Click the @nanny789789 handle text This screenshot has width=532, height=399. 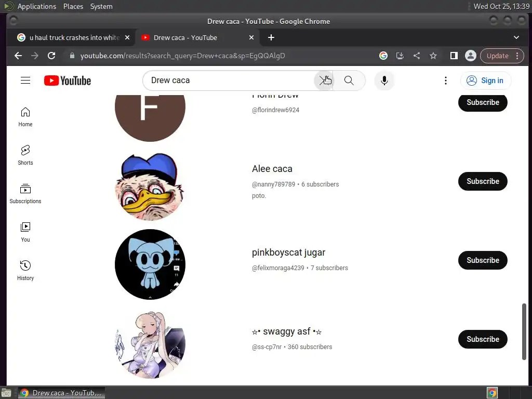click(273, 184)
